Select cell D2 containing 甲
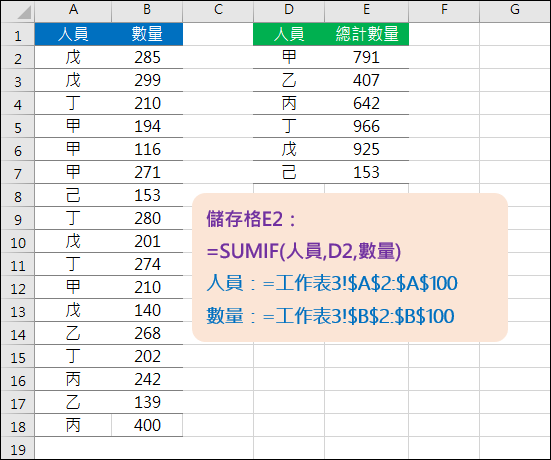551x460 pixels. tap(289, 57)
